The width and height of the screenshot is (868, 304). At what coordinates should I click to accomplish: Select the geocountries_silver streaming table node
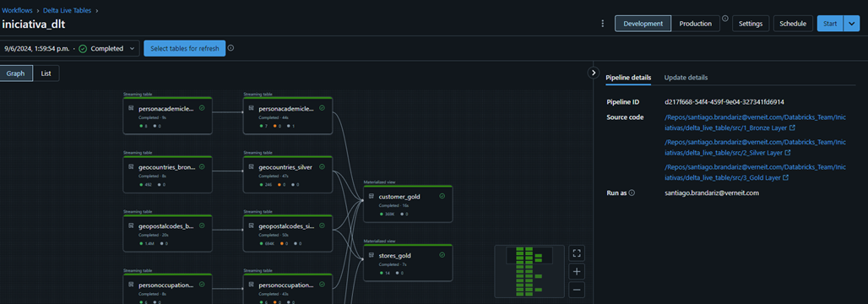(x=288, y=174)
